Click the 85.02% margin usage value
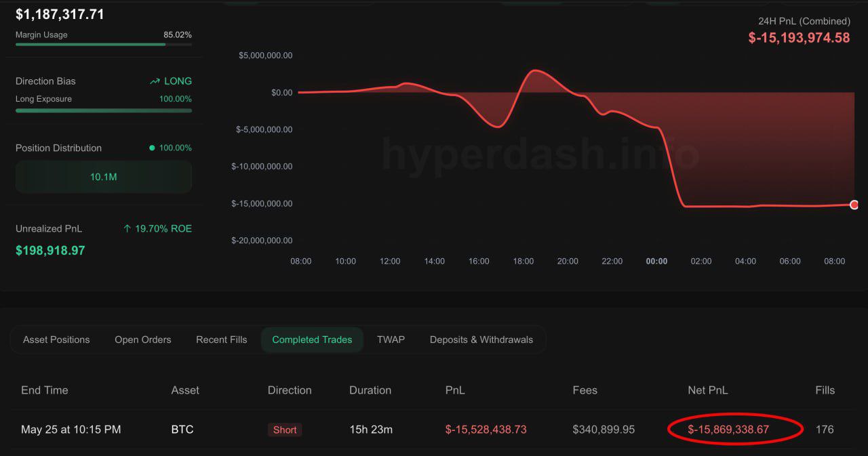 tap(178, 35)
